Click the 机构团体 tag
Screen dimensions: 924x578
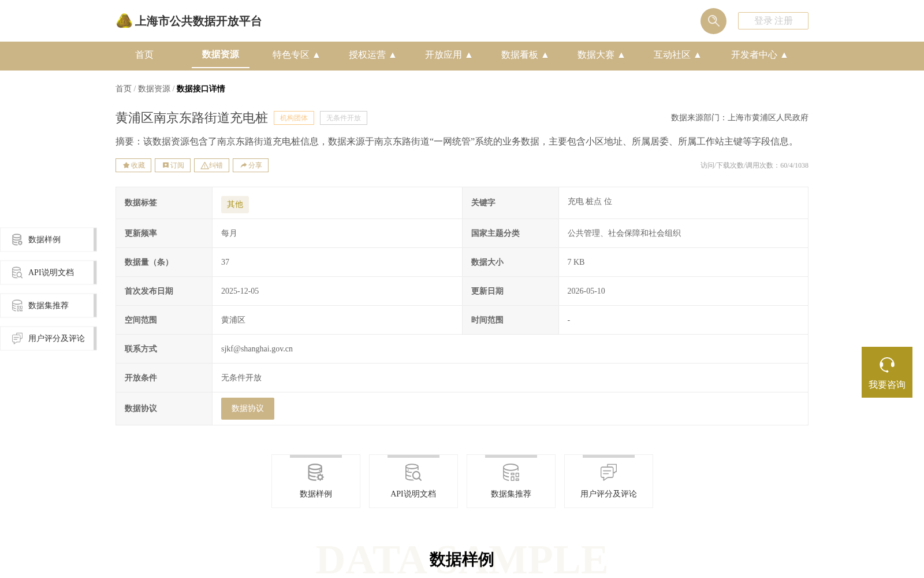pyautogui.click(x=294, y=118)
